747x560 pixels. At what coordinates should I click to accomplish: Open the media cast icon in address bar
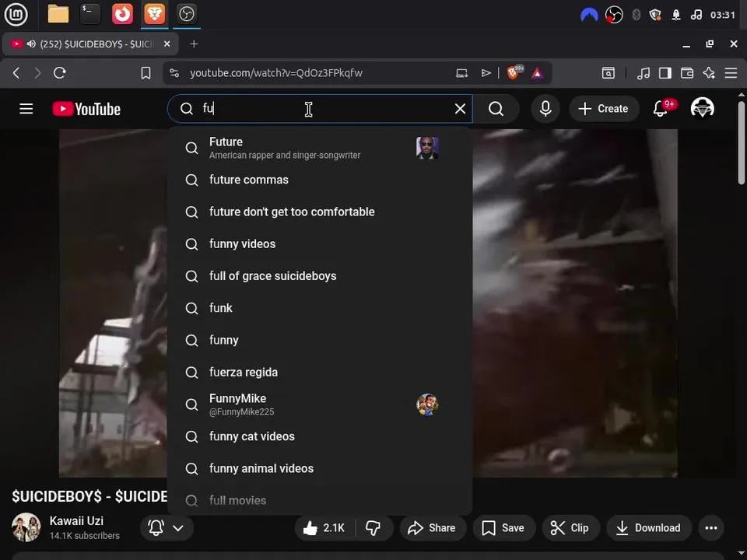[461, 73]
